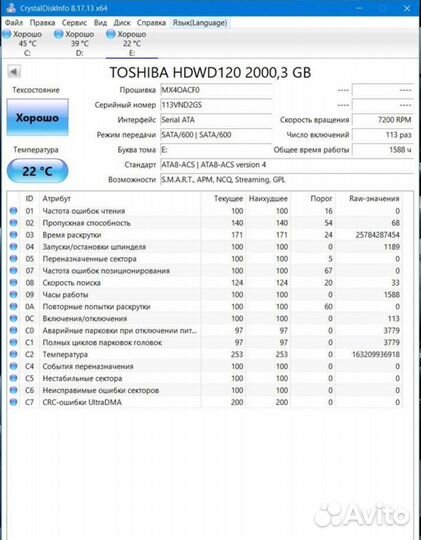Screen dimensions: 421x540
Task: Click the Текущее column header
Action: (x=228, y=199)
